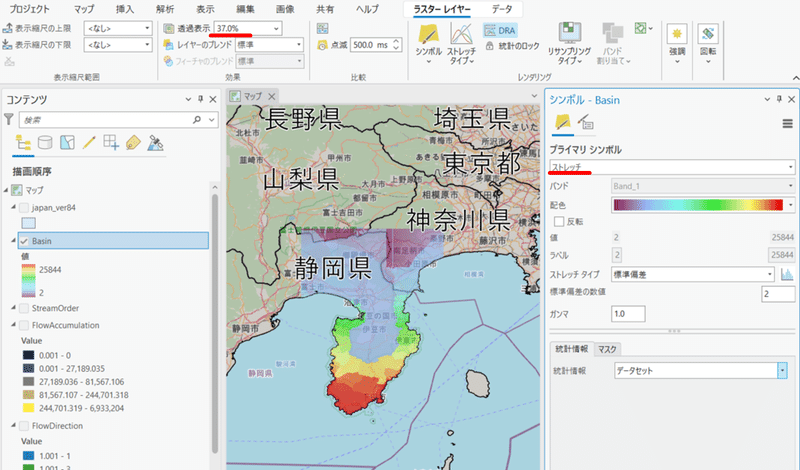The image size is (800, 470).
Task: Collapse the ribbon with the chevron arrow
Action: click(795, 78)
